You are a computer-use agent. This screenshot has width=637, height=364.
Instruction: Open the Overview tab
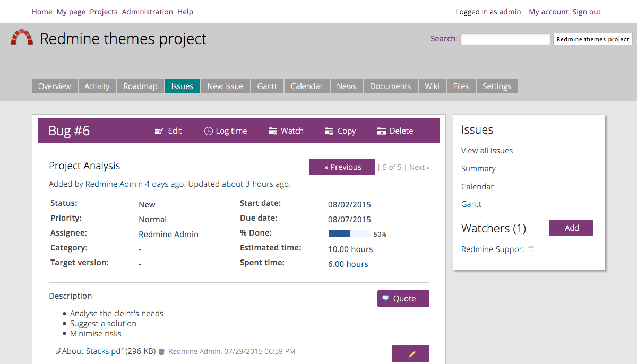coord(55,86)
